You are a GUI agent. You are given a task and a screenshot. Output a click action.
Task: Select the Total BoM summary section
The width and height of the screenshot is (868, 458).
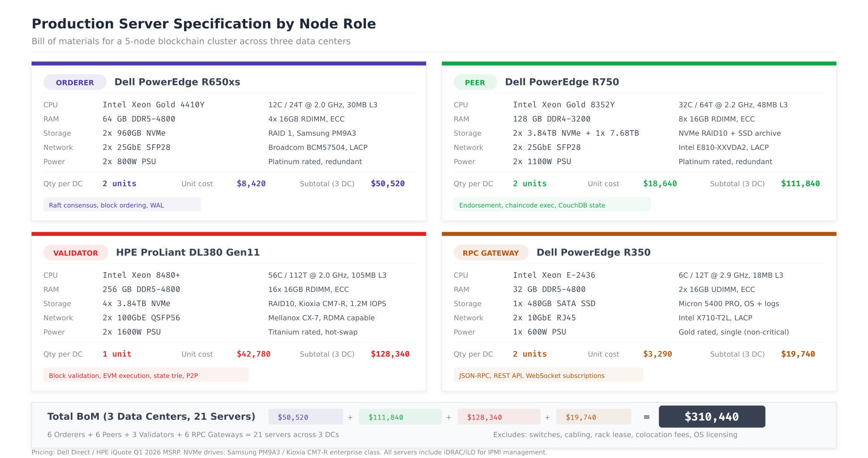[x=151, y=416]
